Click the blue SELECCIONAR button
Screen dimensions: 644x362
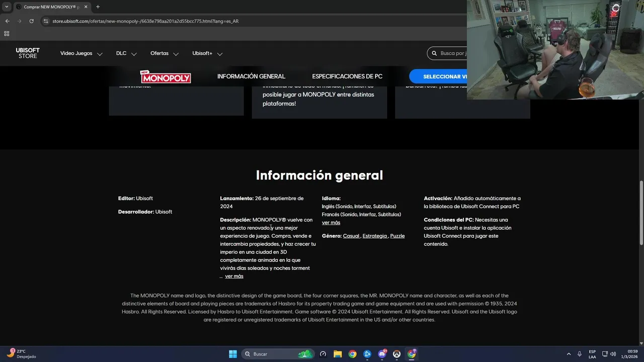pyautogui.click(x=439, y=76)
